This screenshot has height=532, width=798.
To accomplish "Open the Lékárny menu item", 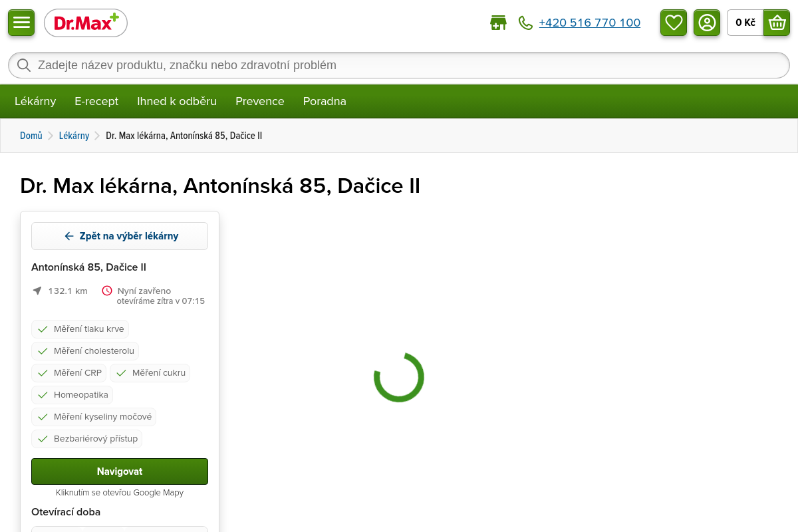I will [x=35, y=101].
